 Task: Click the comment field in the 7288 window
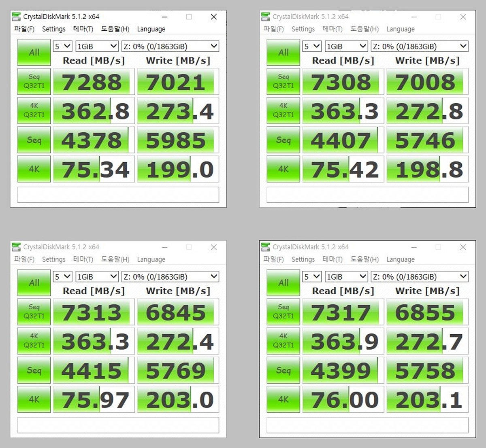coord(118,195)
